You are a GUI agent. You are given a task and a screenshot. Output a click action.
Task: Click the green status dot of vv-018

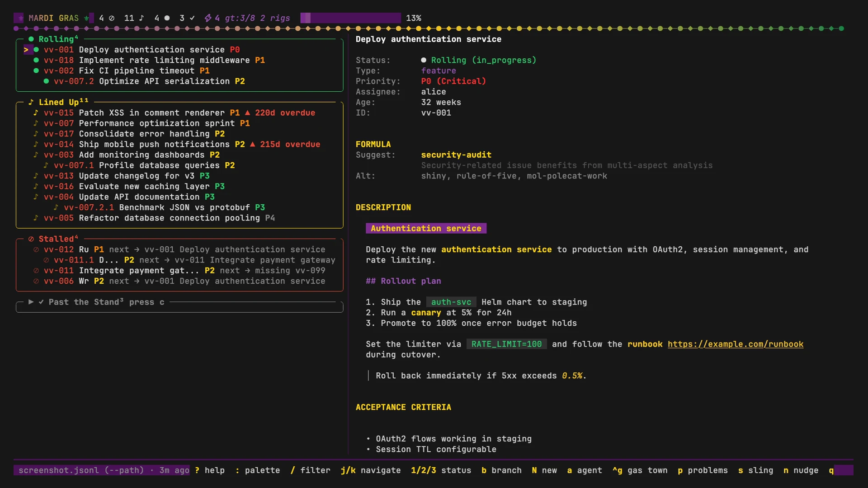pos(36,60)
